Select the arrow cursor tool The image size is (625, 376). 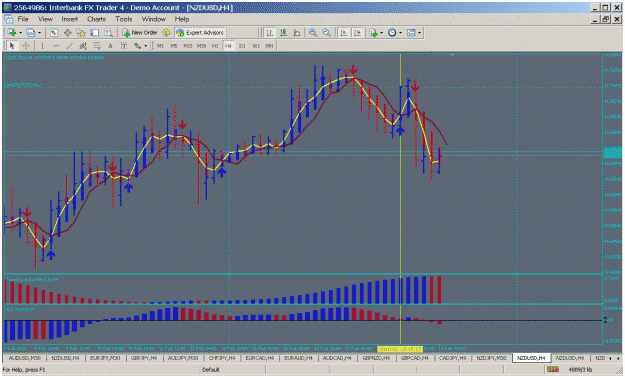pyautogui.click(x=12, y=46)
